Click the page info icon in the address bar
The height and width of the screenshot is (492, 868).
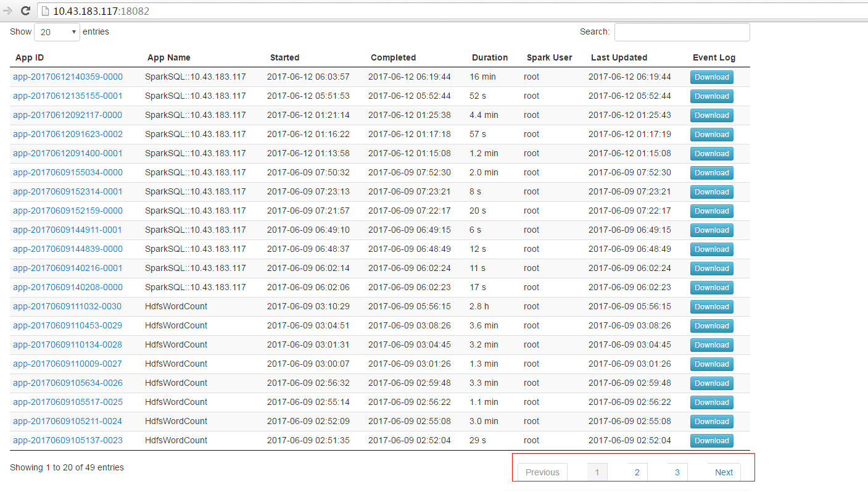coord(45,11)
